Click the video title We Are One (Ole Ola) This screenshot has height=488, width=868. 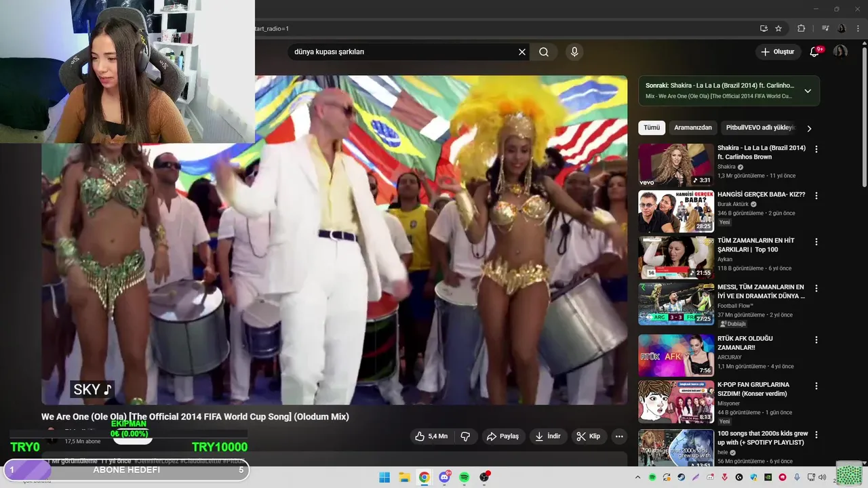tap(195, 416)
